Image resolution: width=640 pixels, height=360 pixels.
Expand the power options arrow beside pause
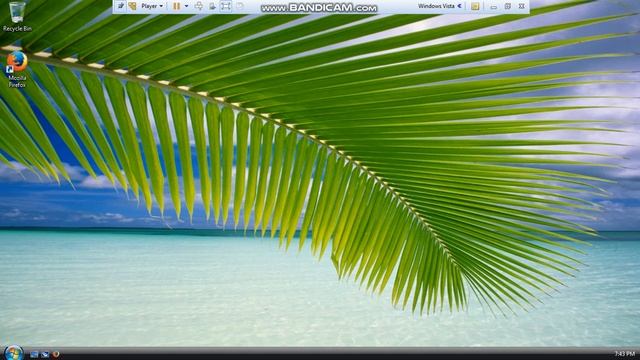point(187,6)
